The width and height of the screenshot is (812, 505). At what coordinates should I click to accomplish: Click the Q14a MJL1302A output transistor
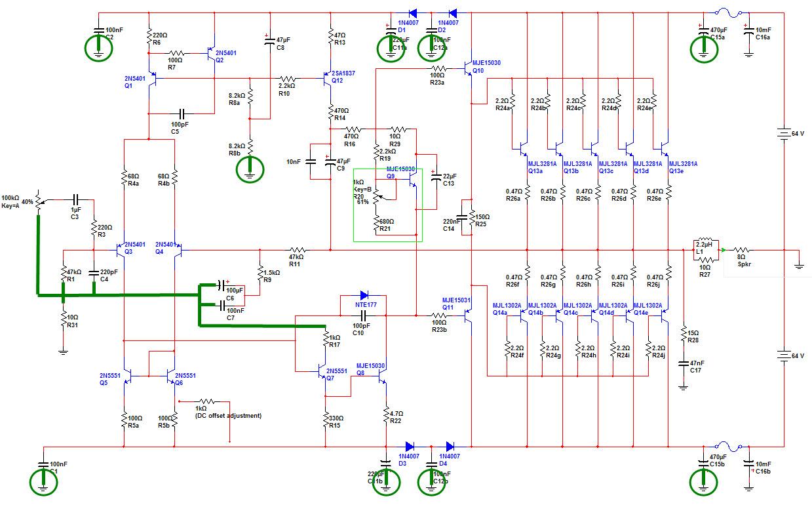click(x=523, y=315)
